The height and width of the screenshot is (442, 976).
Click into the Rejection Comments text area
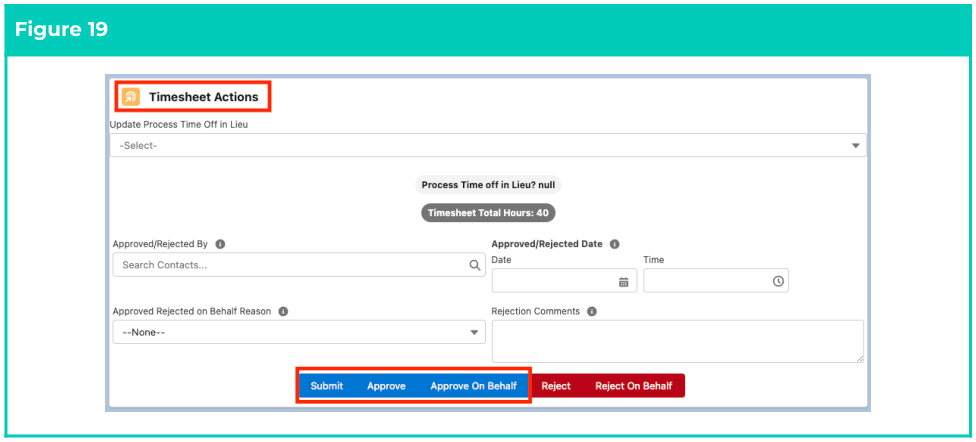click(678, 341)
